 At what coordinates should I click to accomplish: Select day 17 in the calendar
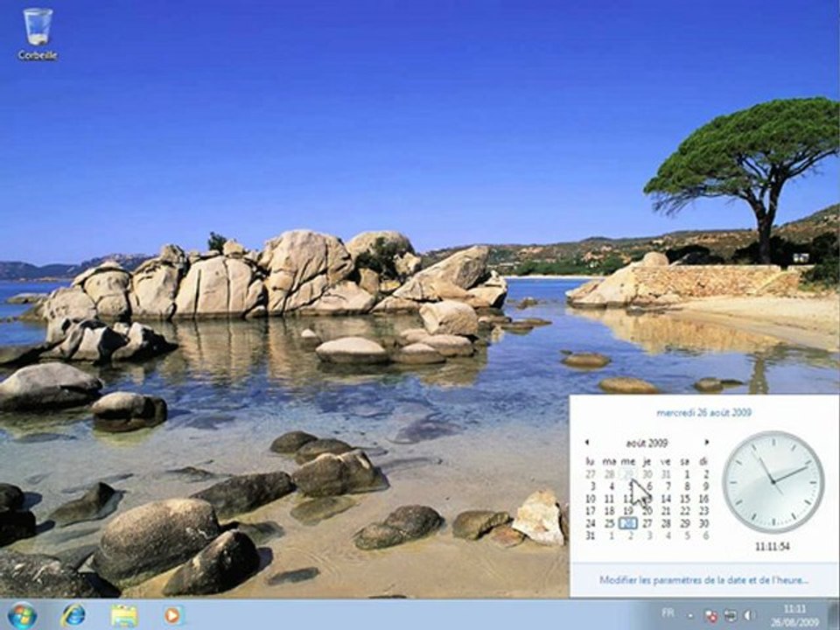tap(591, 511)
